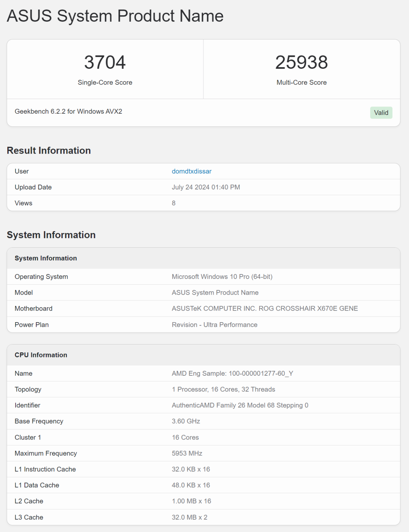Click the Revision - Ultra Performance power plan
This screenshot has width=409, height=532.
pos(214,325)
